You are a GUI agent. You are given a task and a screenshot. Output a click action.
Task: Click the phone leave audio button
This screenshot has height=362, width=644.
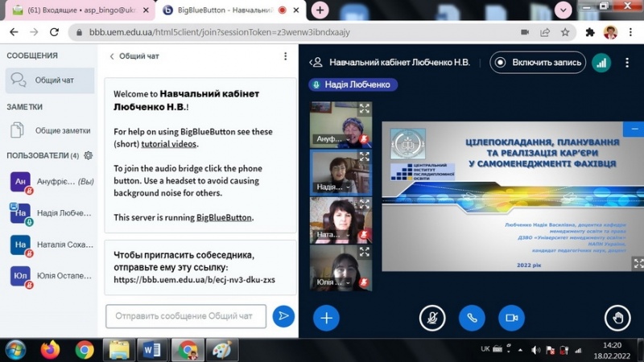(472, 318)
